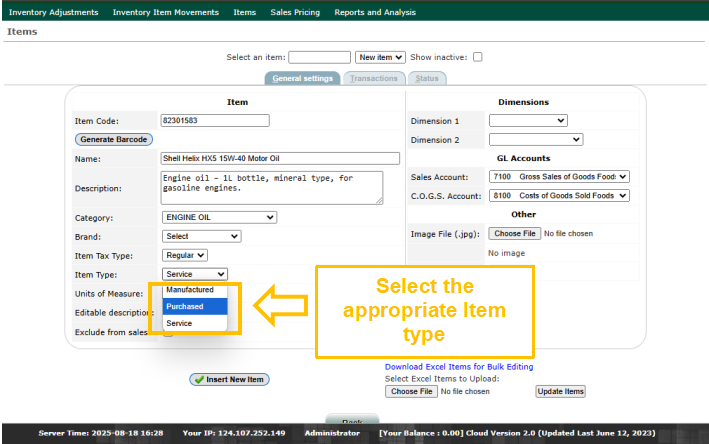Image resolution: width=709 pixels, height=444 pixels.
Task: Click the Update Items button
Action: (x=561, y=392)
